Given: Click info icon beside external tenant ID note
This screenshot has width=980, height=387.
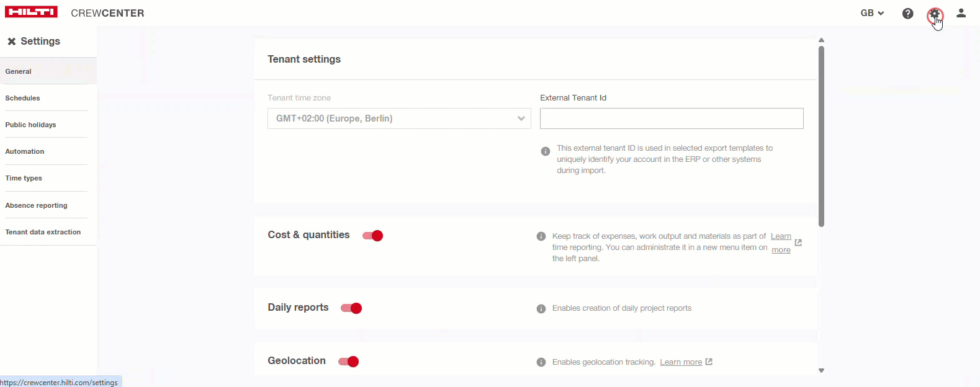Looking at the screenshot, I should point(546,151).
